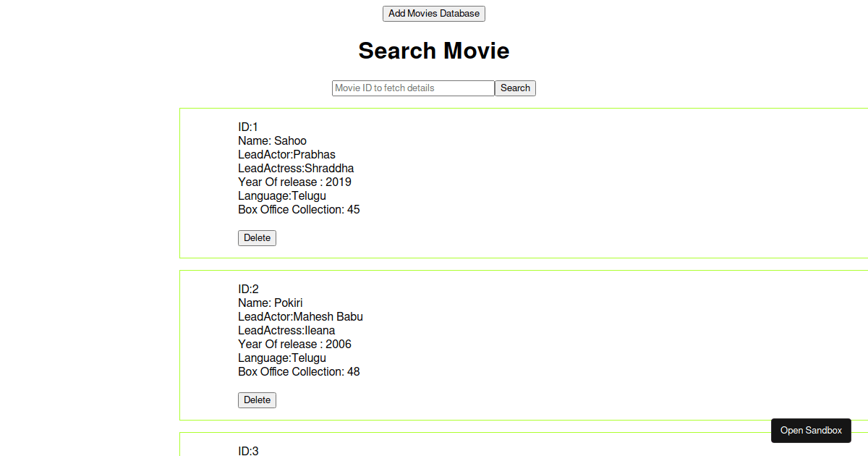Viewport: 868px width, 456px height.
Task: Click the LeadActor:Prabhas line
Action: point(286,155)
